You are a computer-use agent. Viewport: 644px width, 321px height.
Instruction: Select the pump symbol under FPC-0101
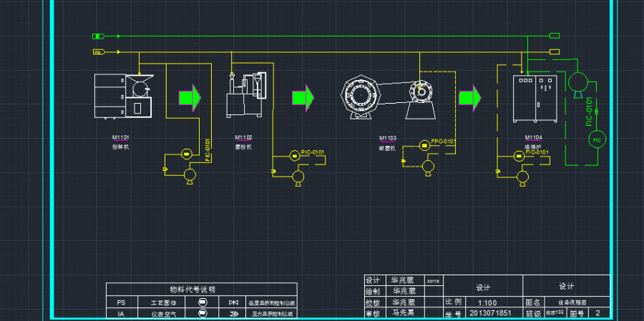click(429, 167)
